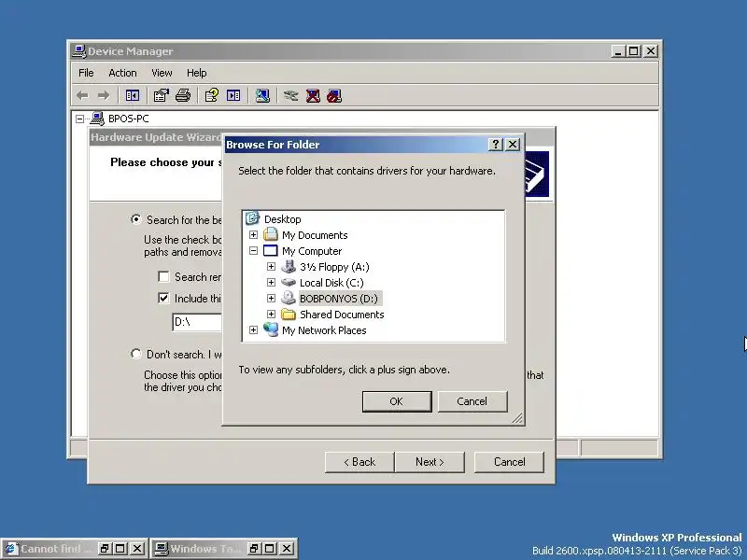747x560 pixels.
Task: Click Cancel in Hardware Update Wizard
Action: (509, 462)
